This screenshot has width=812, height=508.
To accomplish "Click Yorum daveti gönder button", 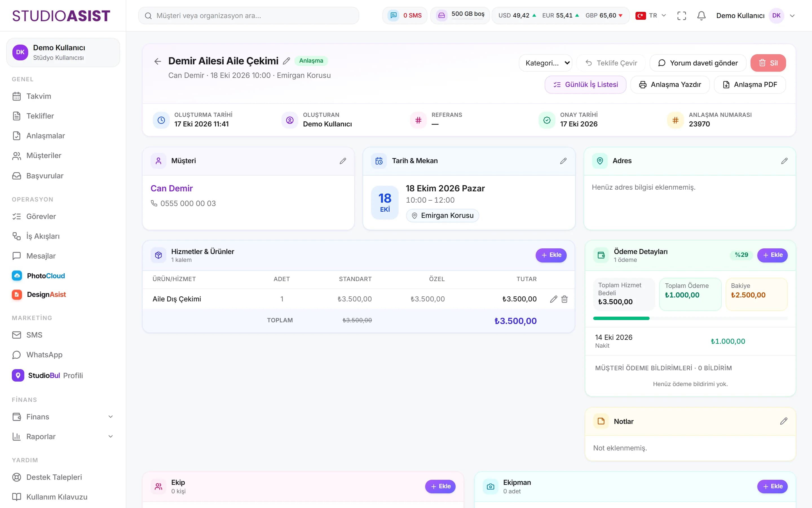I will 698,63.
